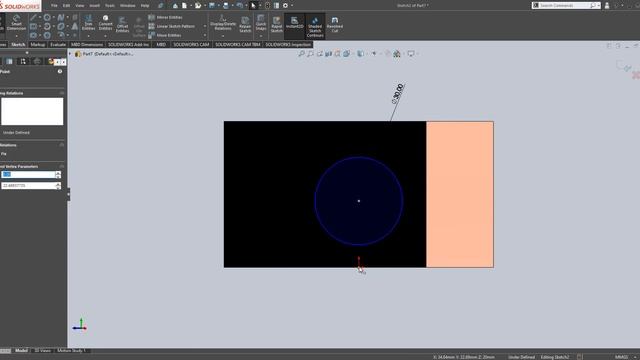Expand Part7 feature tree flyout

70,53
